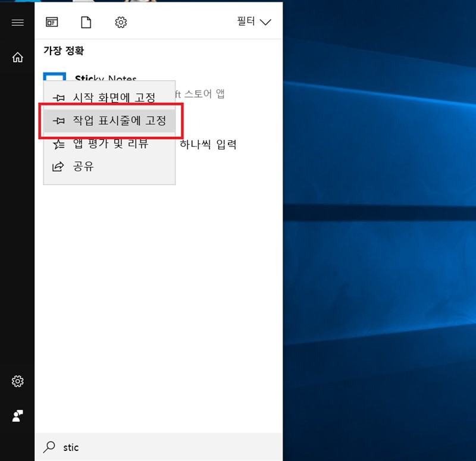Screen dimensions: 476x461
Task: Click the 가장 정확 section header
Action: click(63, 51)
